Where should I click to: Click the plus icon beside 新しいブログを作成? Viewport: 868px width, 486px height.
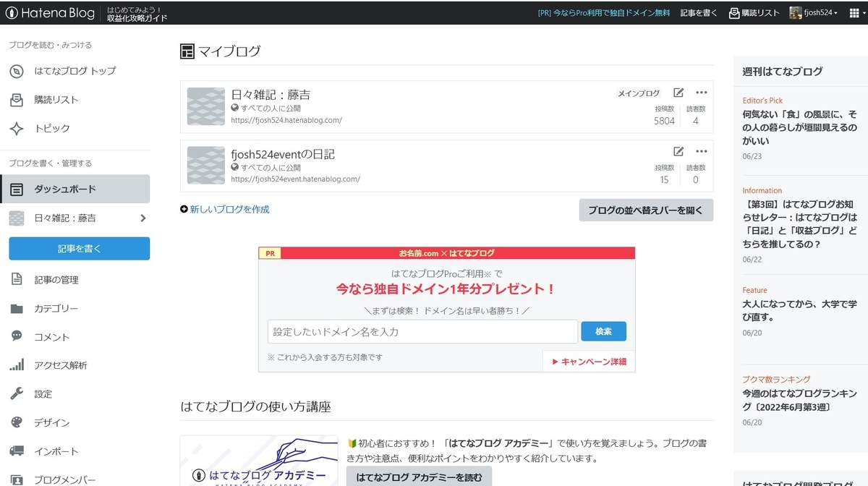click(x=184, y=210)
